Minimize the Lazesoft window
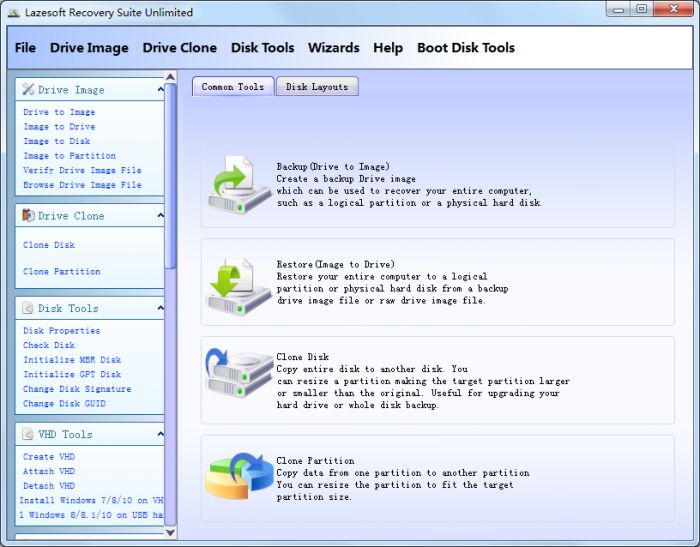This screenshot has height=547, width=700. coord(618,9)
